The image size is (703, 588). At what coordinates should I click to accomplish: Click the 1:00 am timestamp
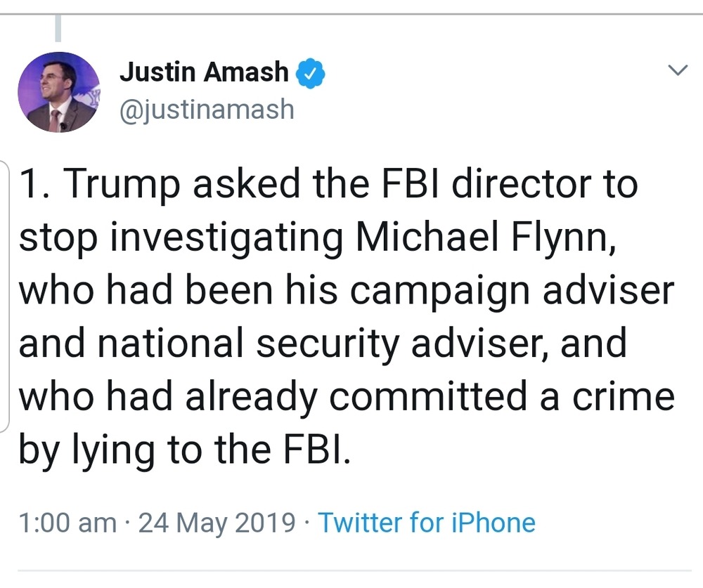pos(67,523)
